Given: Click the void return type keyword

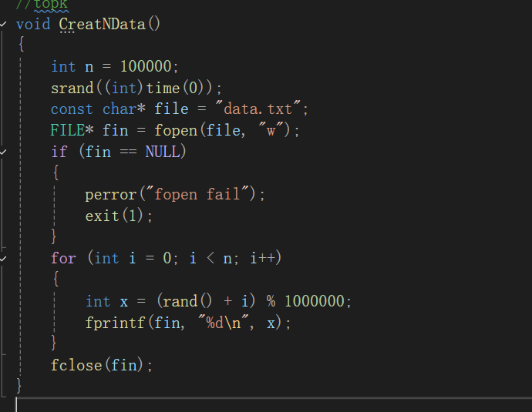Looking at the screenshot, I should click(33, 25).
